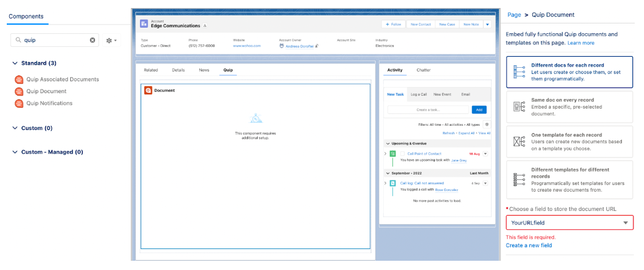Screen dimensions: 644x270
Task: Click the Follow button
Action: [x=394, y=24]
